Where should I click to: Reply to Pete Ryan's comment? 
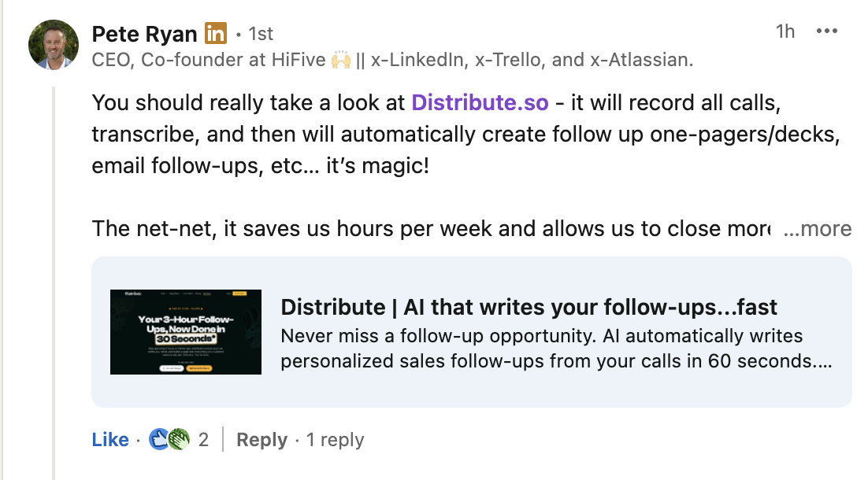(262, 439)
